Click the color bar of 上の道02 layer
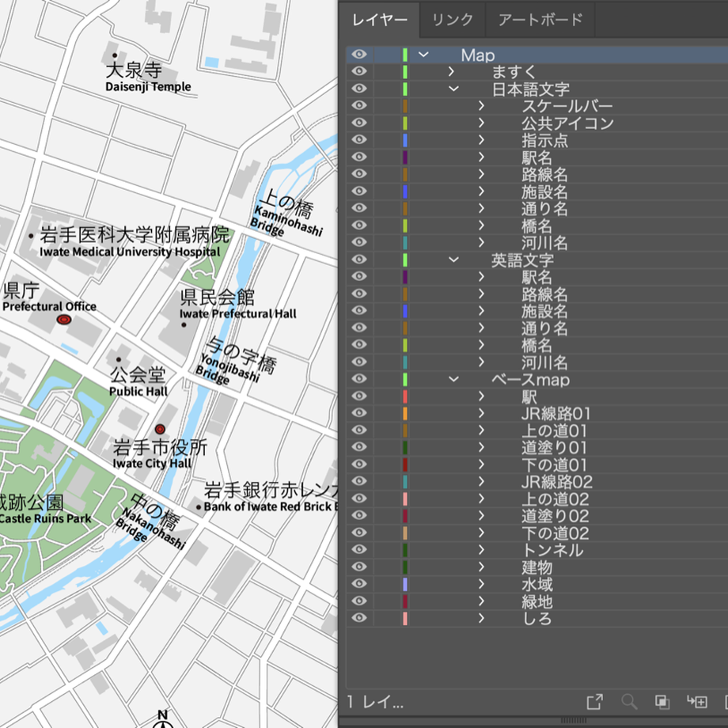 [405, 499]
